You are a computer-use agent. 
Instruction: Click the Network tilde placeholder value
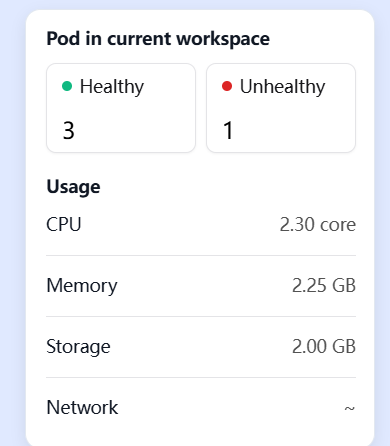click(350, 408)
